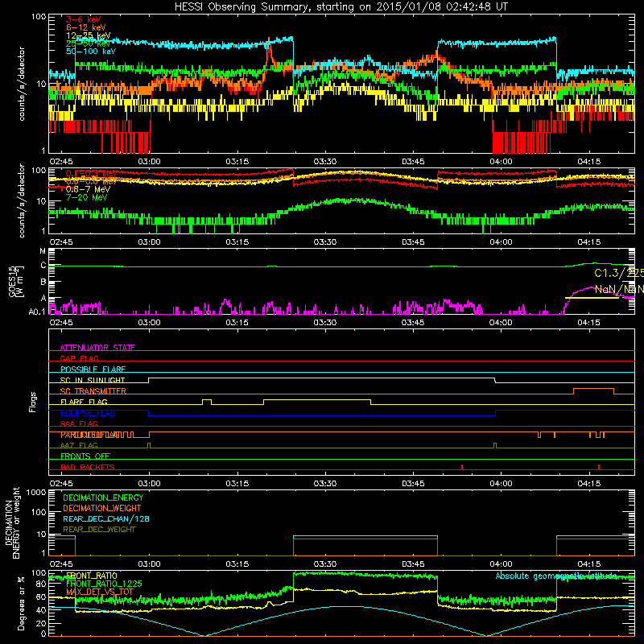Viewport: 644px width, 644px height.
Task: Click the FRONTS_OFF label
Action: [x=85, y=456]
